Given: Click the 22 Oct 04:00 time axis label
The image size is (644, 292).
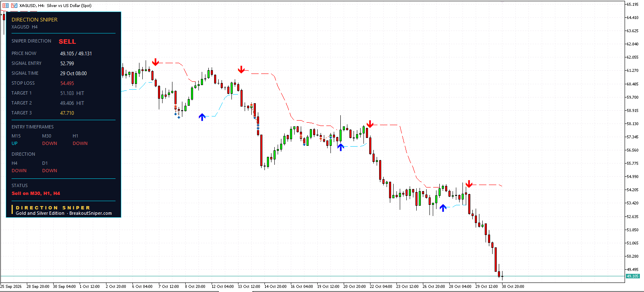Looking at the screenshot, I should coord(382,286).
